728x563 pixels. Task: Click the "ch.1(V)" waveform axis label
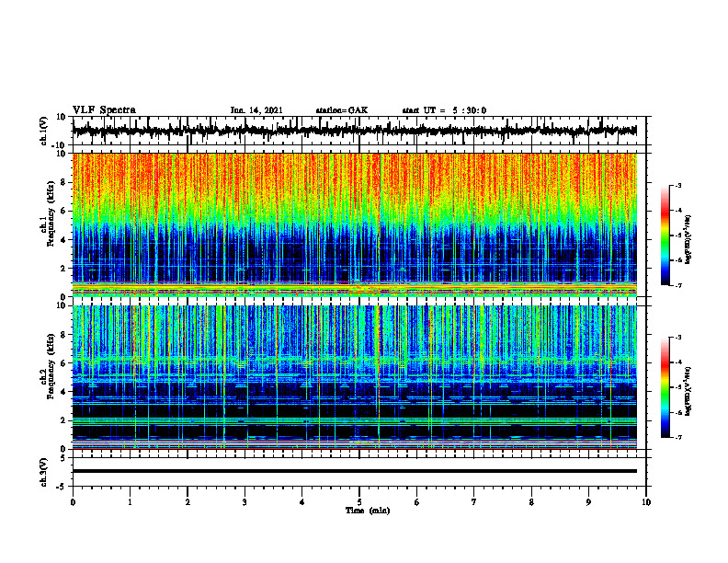43,131
